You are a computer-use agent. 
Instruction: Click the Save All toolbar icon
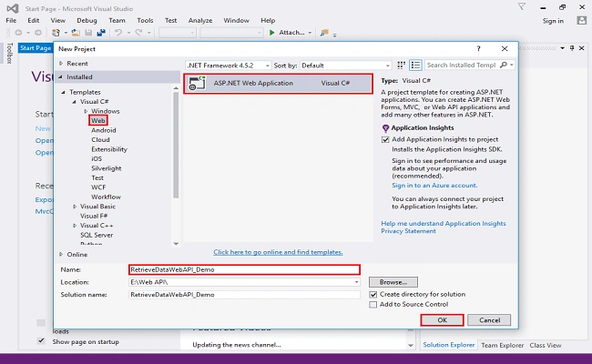pos(101,33)
